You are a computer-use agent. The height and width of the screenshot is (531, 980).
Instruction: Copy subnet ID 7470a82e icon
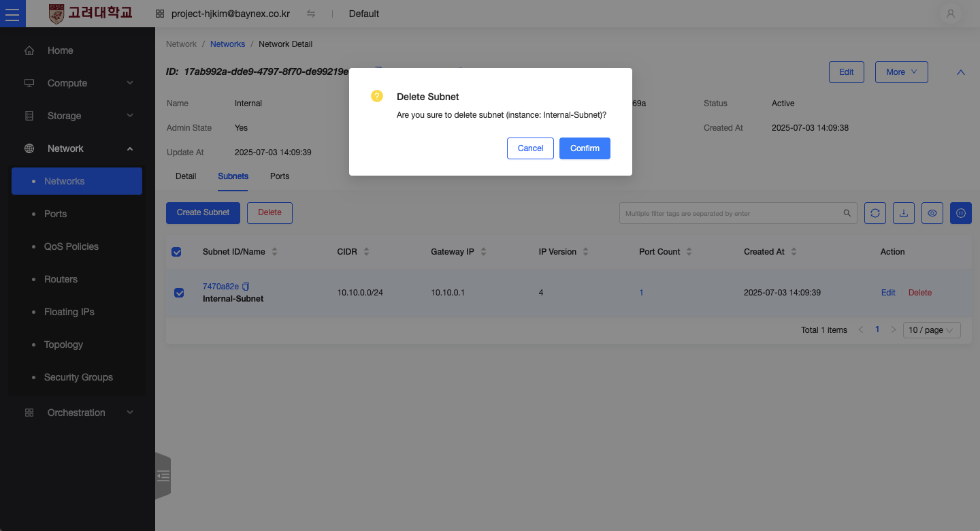246,287
